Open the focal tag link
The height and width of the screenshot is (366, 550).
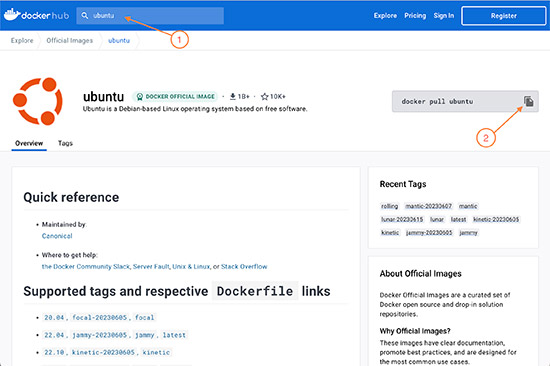point(145,318)
